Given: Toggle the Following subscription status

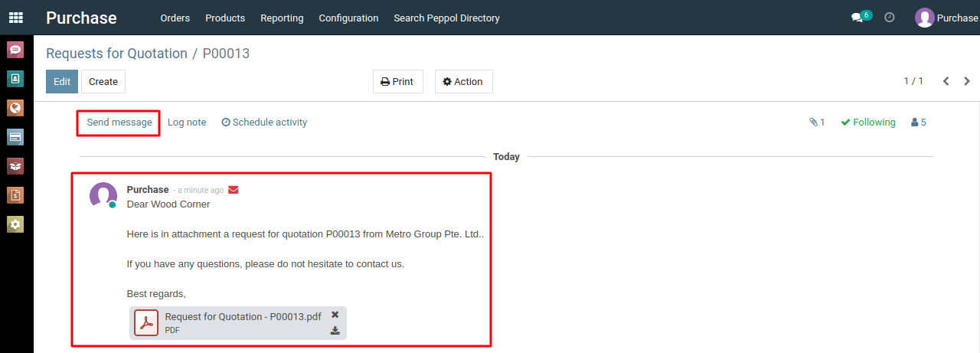Looking at the screenshot, I should 868,123.
